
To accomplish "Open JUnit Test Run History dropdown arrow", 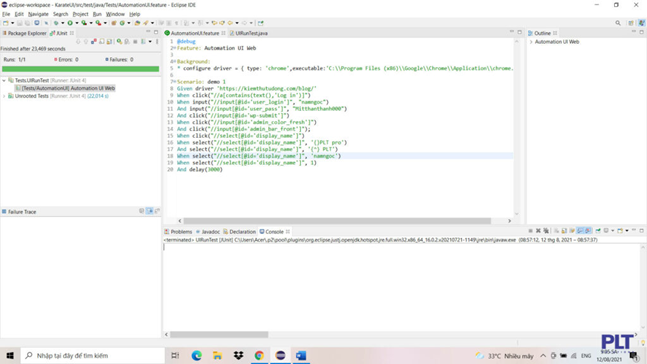I will point(150,41).
